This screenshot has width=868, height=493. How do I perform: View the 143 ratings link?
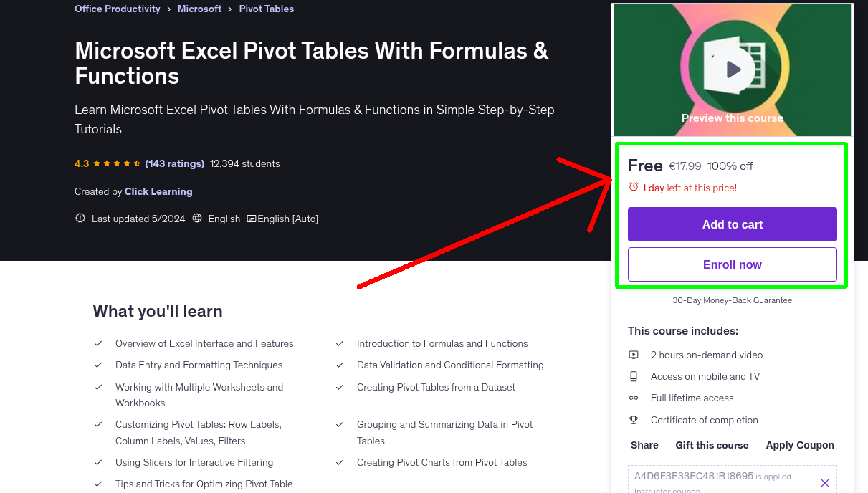174,163
